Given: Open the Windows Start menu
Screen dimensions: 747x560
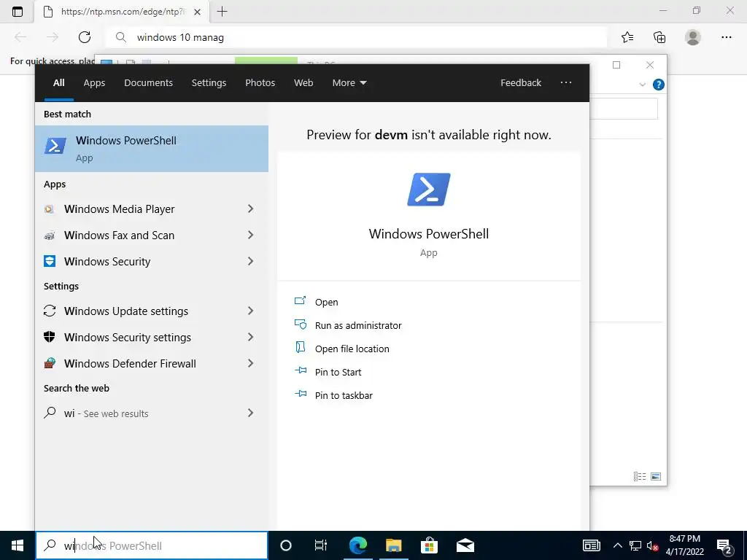Looking at the screenshot, I should tap(18, 545).
